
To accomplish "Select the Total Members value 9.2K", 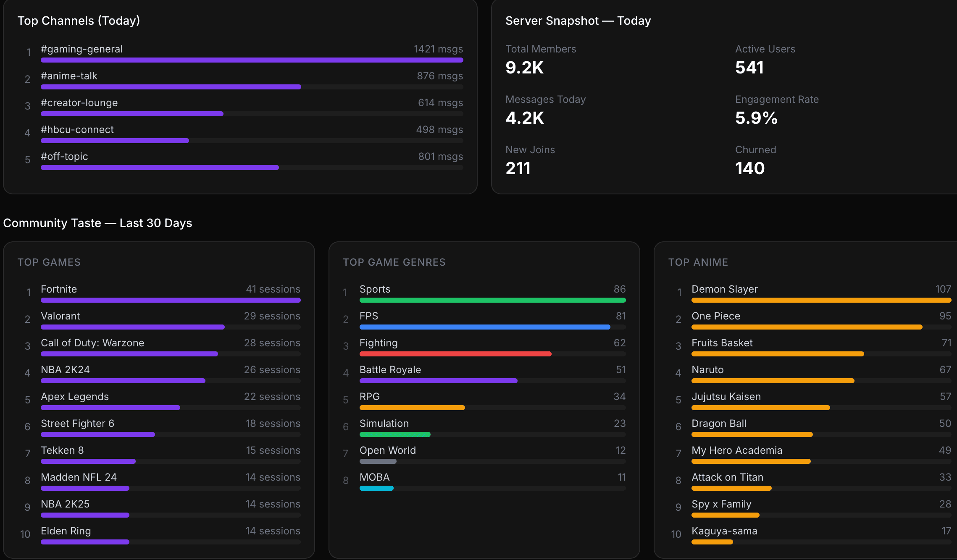I will pos(524,68).
